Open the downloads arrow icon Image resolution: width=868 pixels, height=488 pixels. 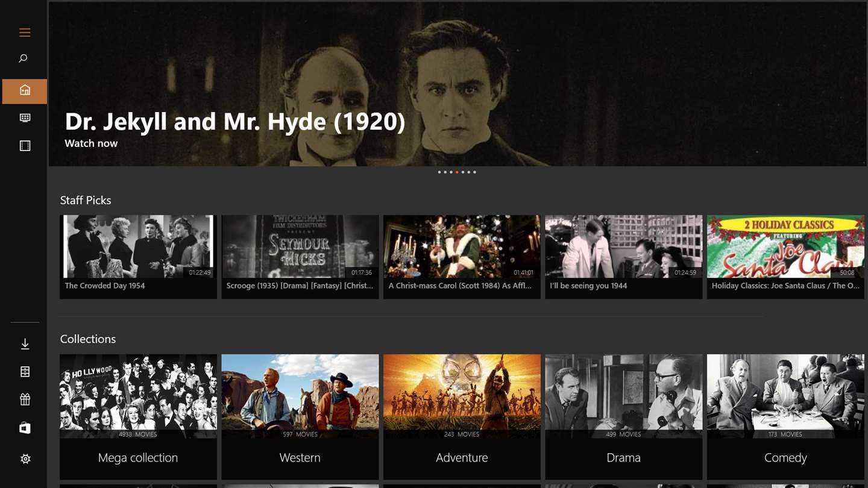pos(25,344)
